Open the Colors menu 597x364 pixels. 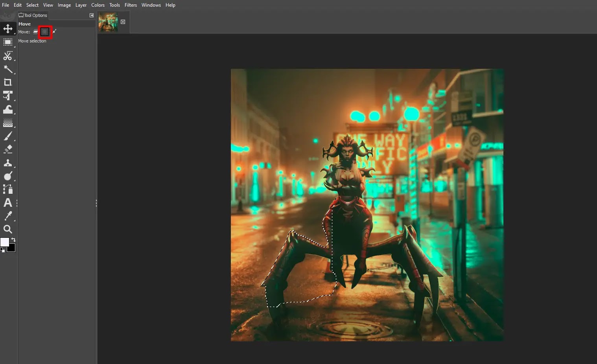click(x=98, y=5)
